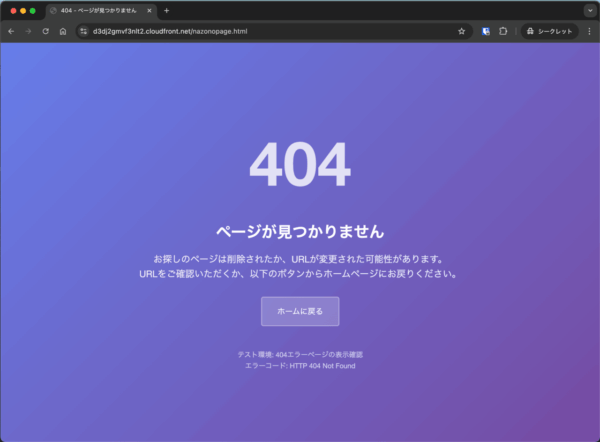Image resolution: width=600 pixels, height=442 pixels.
Task: Open the Chrome three-dot menu
Action: point(589,31)
